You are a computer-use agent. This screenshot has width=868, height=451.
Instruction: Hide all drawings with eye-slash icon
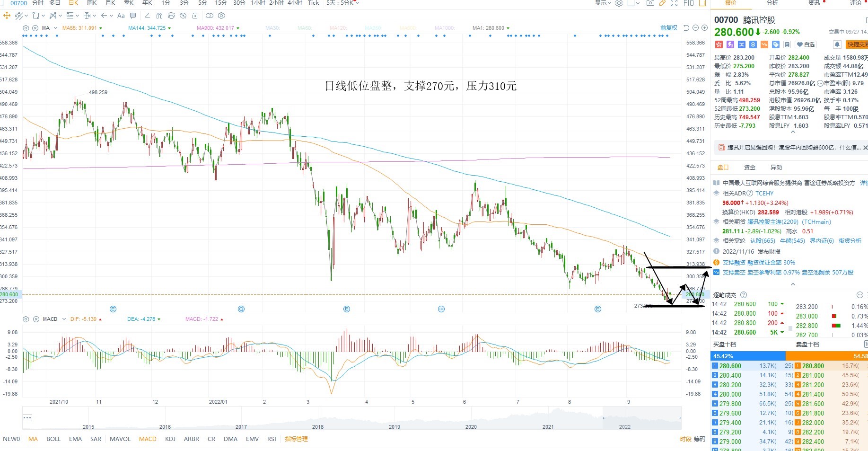pos(183,16)
